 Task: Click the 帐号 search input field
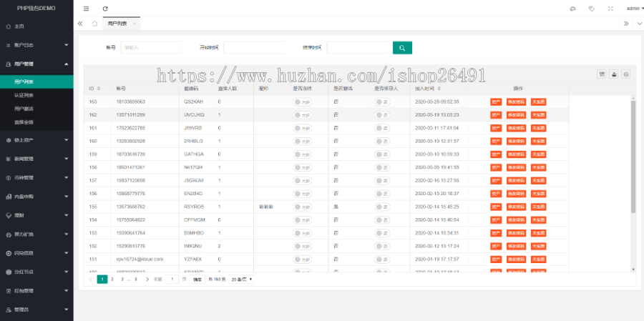(151, 48)
